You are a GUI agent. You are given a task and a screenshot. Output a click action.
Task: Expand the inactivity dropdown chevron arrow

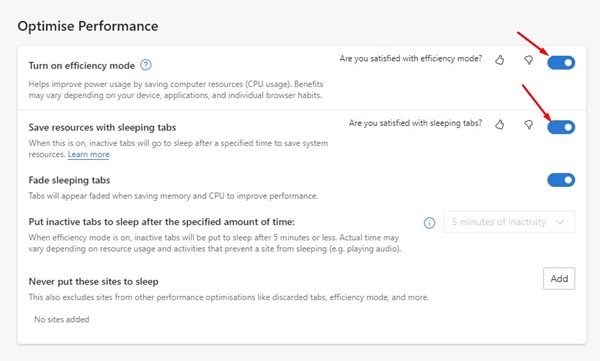pos(560,222)
